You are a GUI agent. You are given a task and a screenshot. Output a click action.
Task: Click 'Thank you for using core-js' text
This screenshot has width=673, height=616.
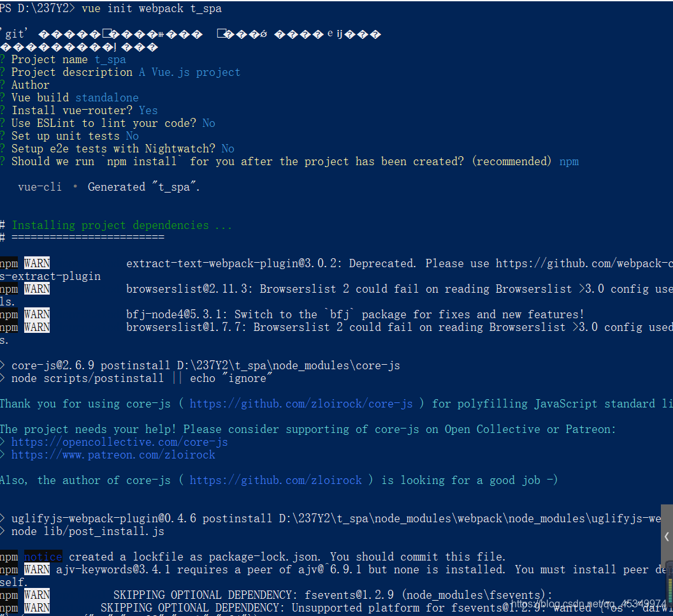pos(85,404)
